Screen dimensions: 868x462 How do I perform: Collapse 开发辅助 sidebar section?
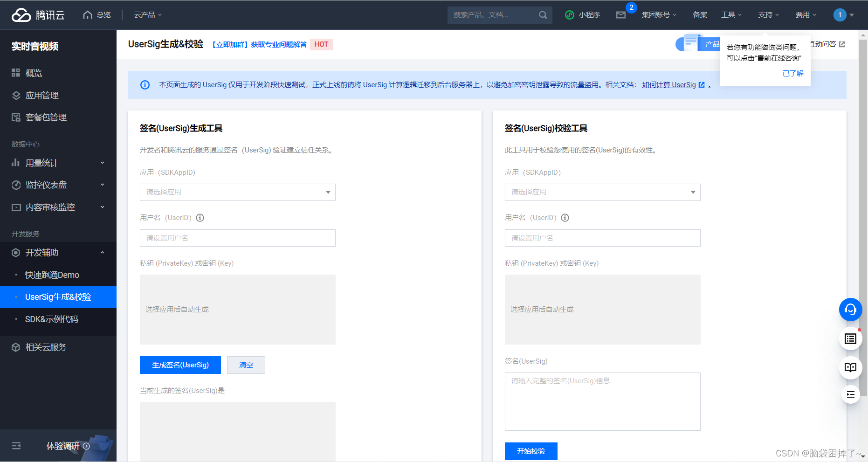click(x=58, y=252)
